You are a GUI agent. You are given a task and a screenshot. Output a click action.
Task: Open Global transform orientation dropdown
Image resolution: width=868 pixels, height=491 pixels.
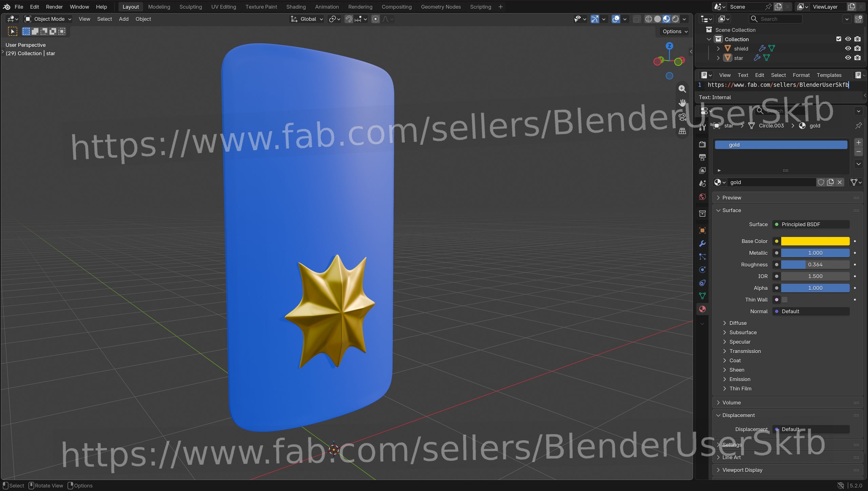[307, 19]
